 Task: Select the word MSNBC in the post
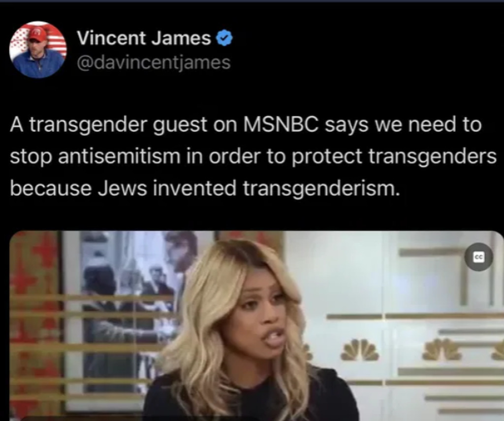click(281, 125)
